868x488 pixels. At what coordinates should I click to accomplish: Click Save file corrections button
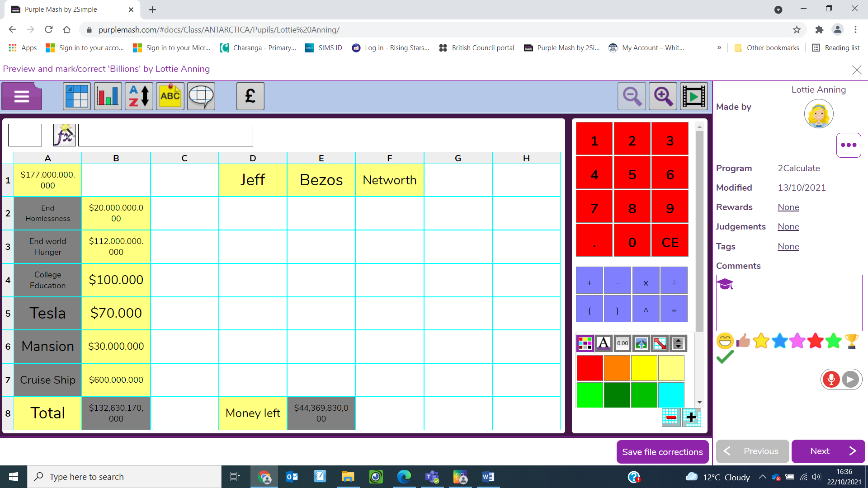coord(662,452)
